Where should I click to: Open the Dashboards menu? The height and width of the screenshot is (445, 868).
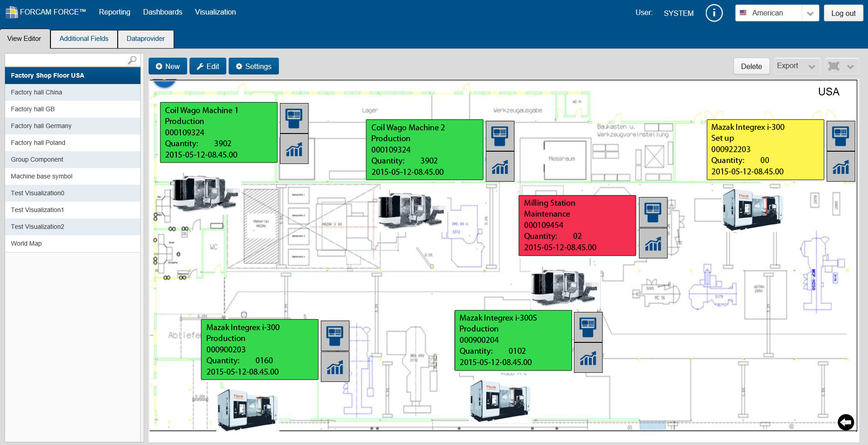pos(162,12)
